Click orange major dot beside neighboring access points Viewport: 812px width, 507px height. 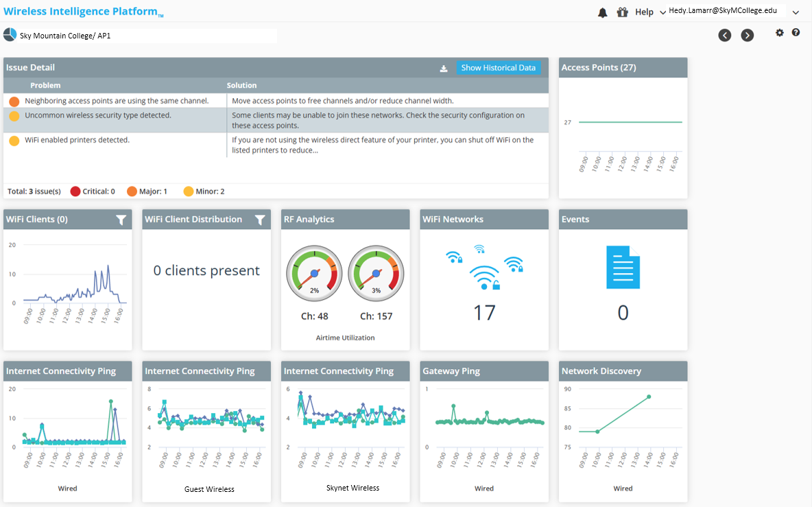14,102
